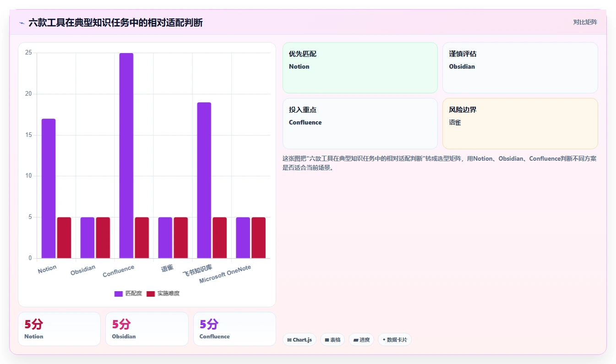616x364 pixels.
Task: Click the 表格 tag
Action: click(333, 340)
